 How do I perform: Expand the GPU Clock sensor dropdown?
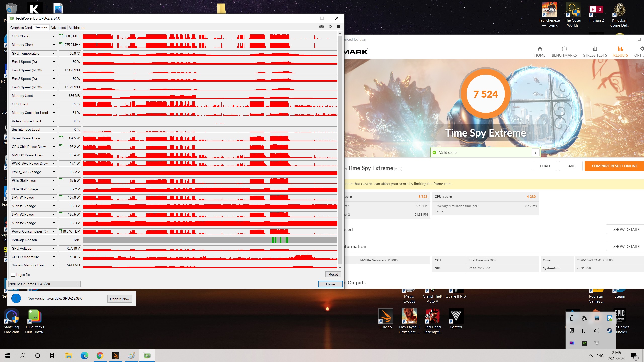[54, 36]
